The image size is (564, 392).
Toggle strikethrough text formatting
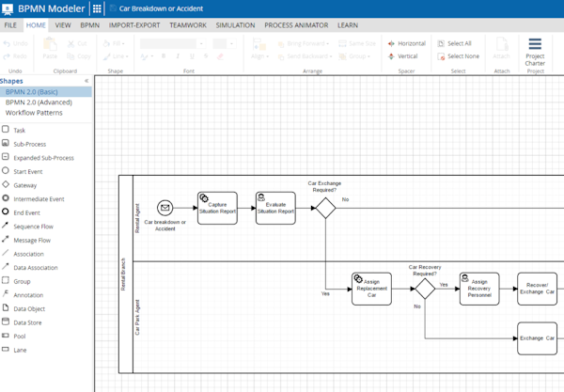click(206, 56)
